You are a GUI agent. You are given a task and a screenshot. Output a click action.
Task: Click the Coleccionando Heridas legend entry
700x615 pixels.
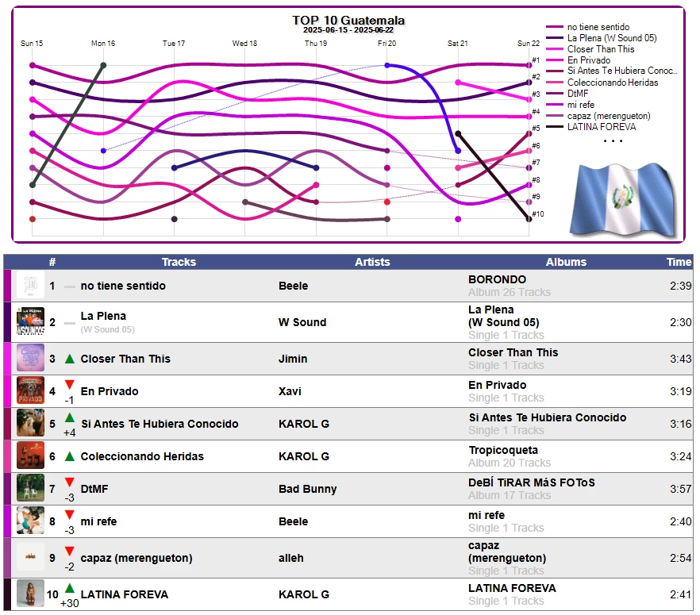click(x=613, y=83)
